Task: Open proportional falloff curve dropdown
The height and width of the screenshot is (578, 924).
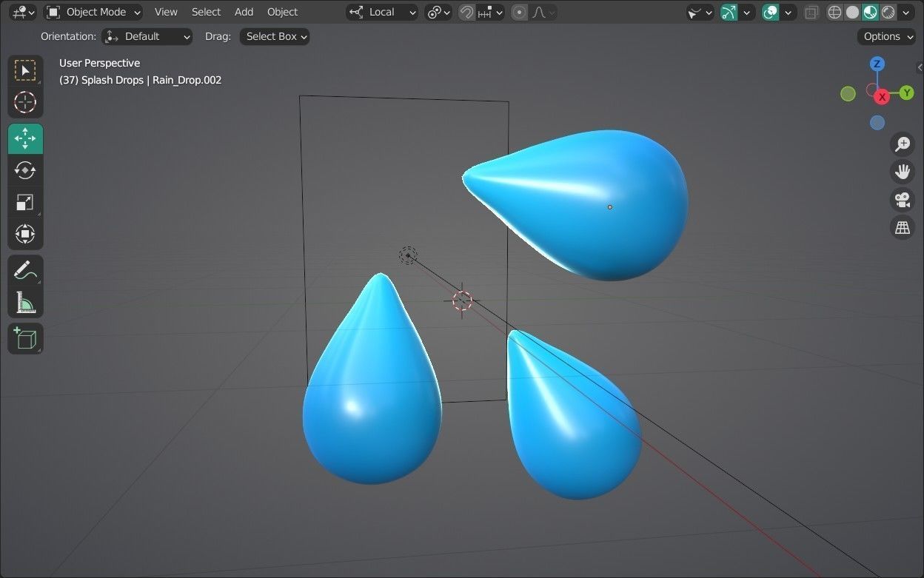Action: 544,12
